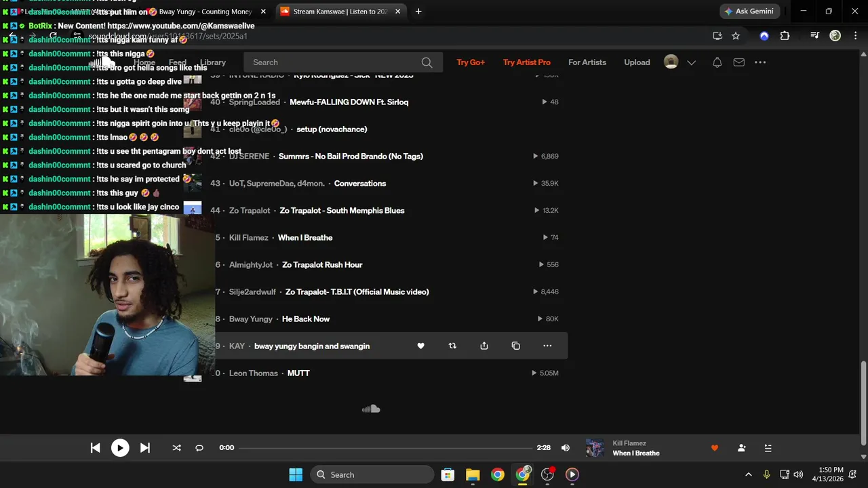Screen dimensions: 868x488
Task: Expand the profile dropdown chevron
Action: pyautogui.click(x=691, y=62)
